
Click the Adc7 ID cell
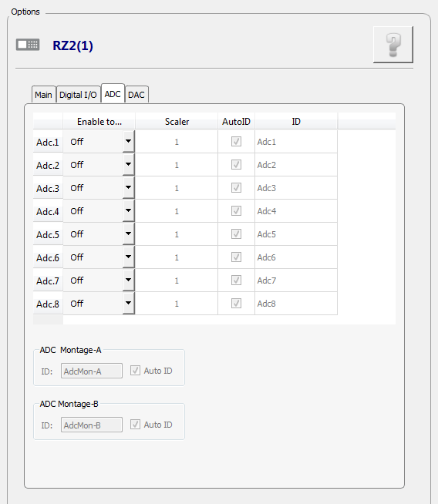point(296,281)
